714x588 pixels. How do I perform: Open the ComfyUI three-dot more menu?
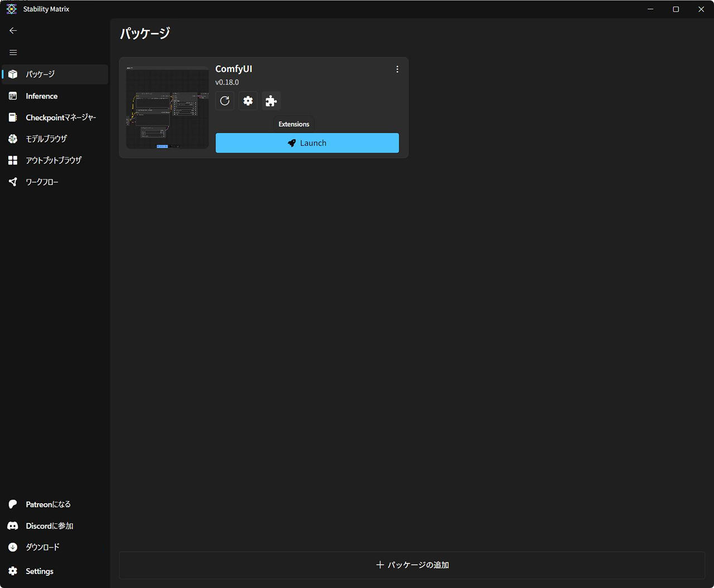tap(397, 69)
